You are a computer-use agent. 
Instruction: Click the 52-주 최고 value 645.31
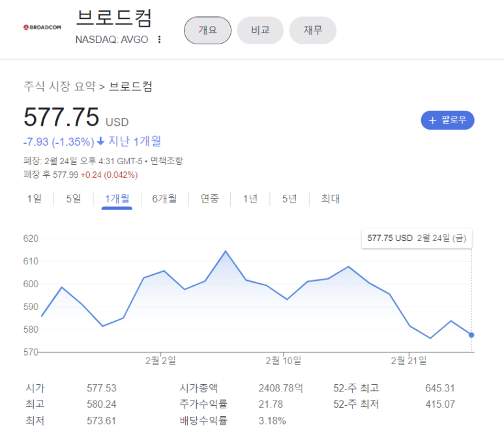[440, 388]
